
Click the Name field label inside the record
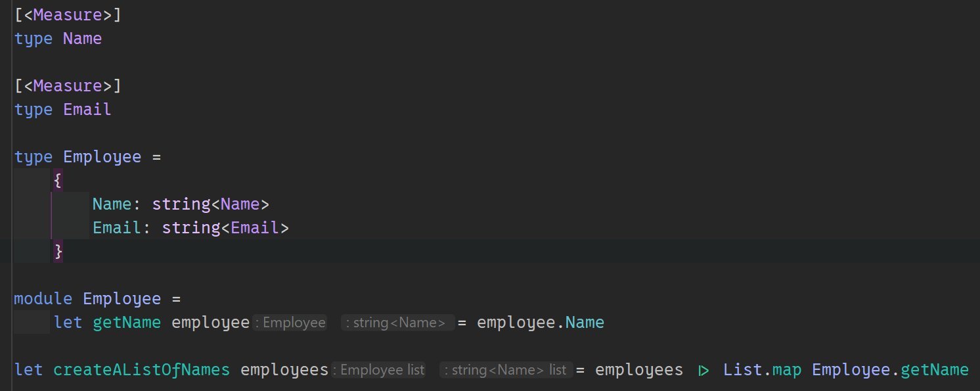coord(112,204)
